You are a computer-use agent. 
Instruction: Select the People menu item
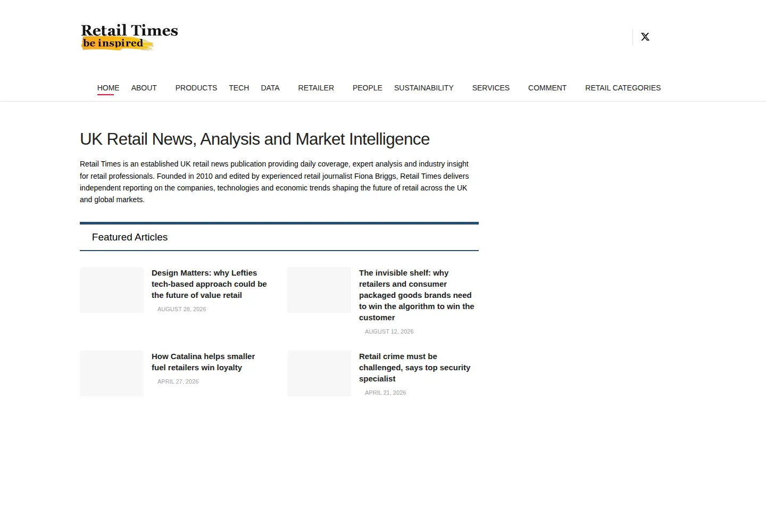click(x=368, y=88)
